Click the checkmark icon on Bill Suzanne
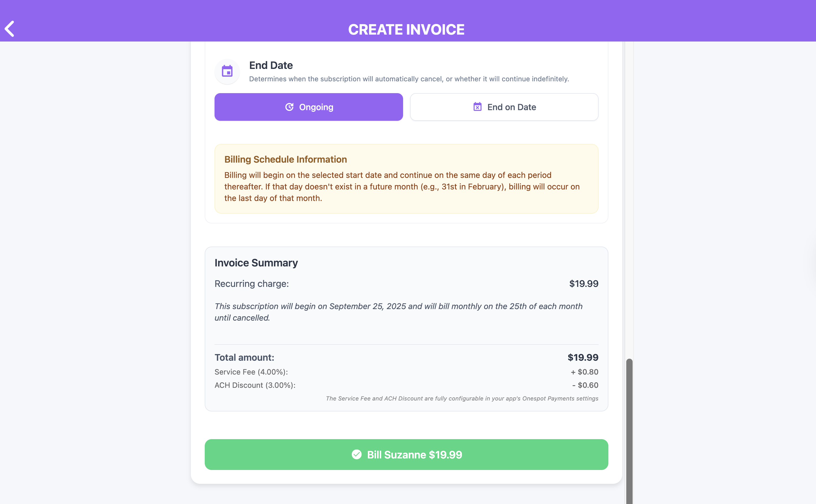816x504 pixels. pos(356,454)
